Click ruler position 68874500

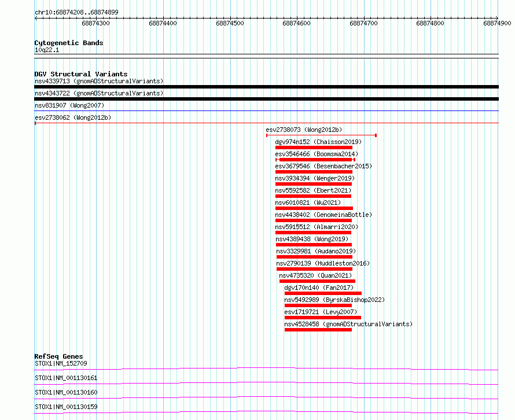pyautogui.click(x=230, y=23)
